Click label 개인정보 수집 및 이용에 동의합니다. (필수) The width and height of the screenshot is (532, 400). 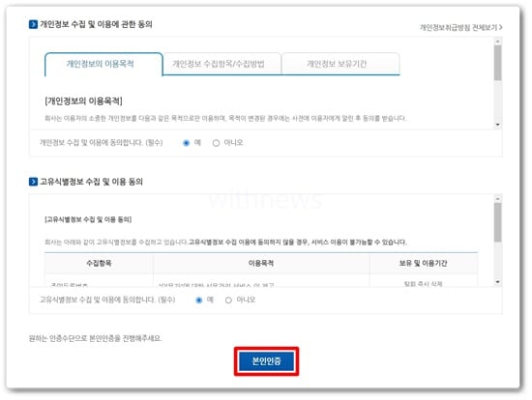click(x=102, y=143)
